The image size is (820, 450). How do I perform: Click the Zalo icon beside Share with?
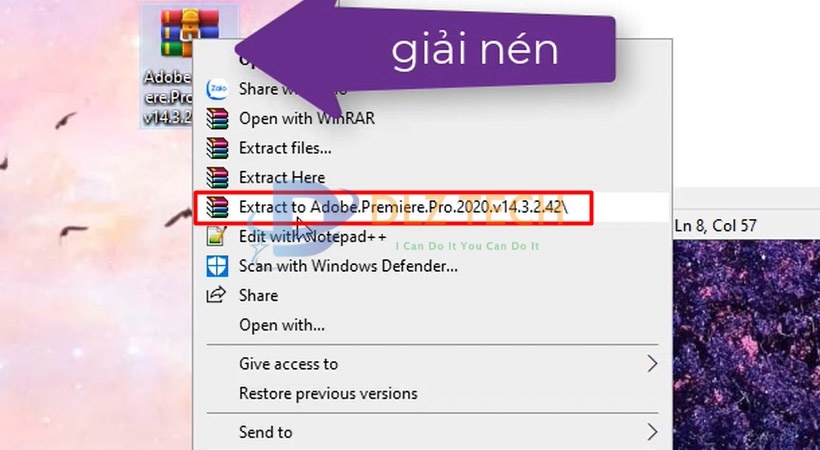point(217,90)
